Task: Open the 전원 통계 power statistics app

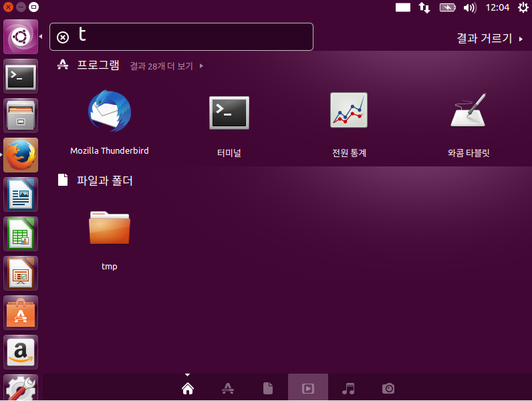Action: click(x=349, y=124)
